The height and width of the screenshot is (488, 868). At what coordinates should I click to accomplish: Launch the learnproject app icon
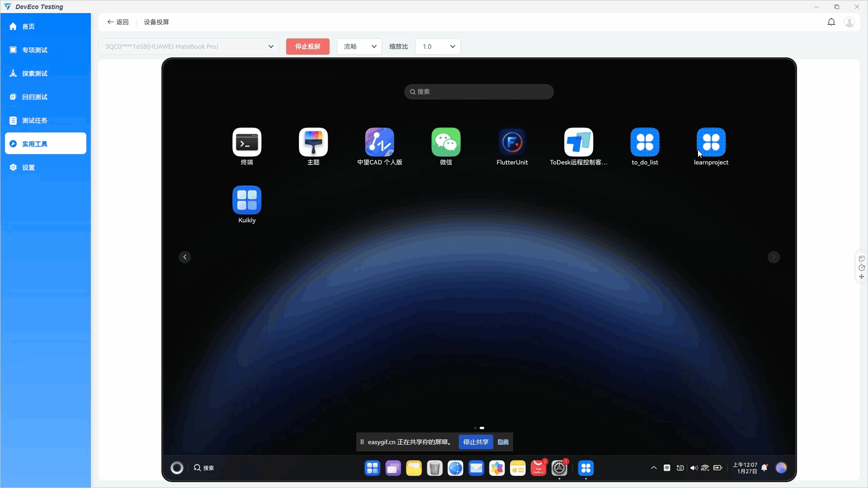coord(711,142)
